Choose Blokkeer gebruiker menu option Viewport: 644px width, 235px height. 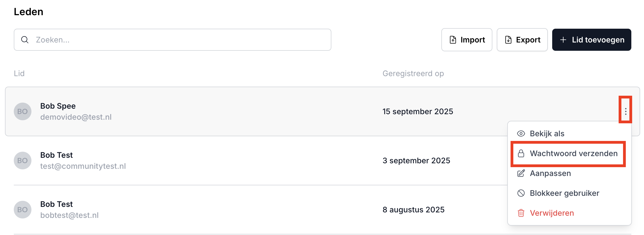pyautogui.click(x=564, y=193)
